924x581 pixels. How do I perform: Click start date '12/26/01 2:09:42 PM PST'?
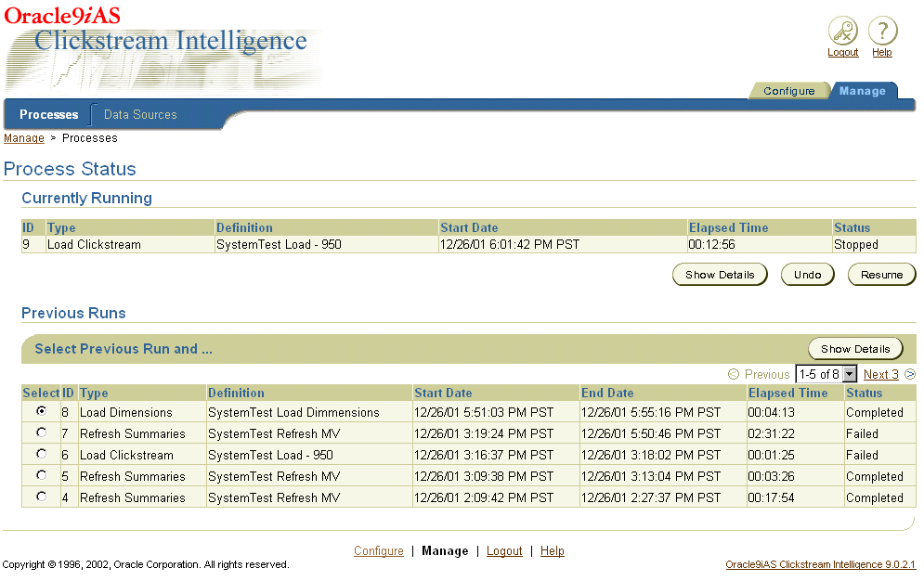tap(484, 497)
